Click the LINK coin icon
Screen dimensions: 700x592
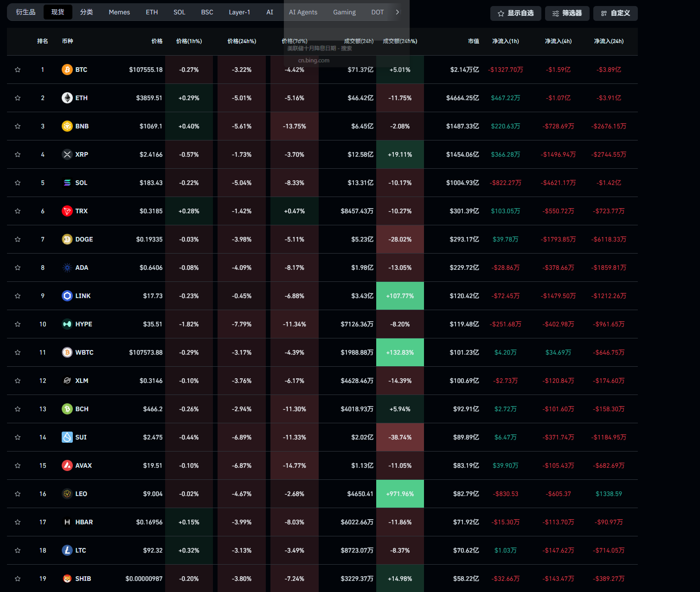point(67,296)
